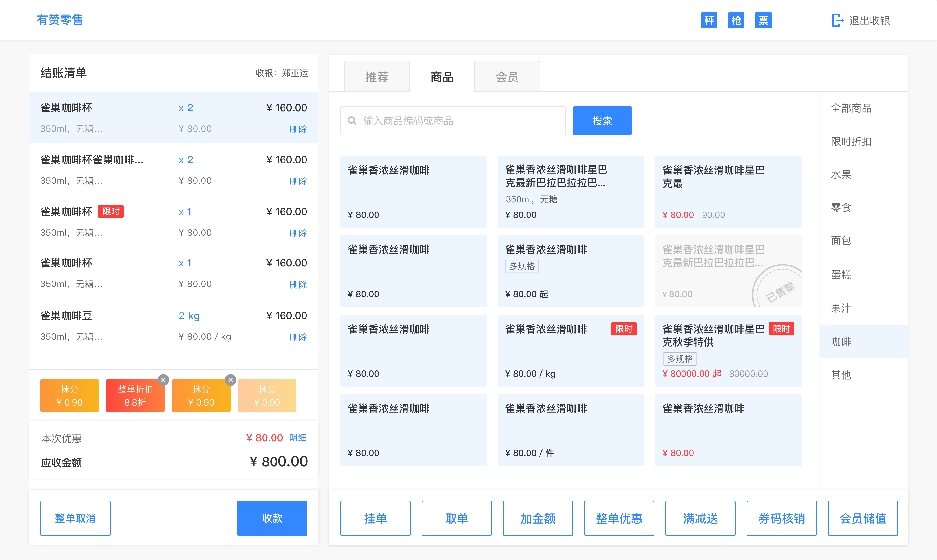The width and height of the screenshot is (937, 560).
Task: Add the product priced ¥80.00 with 90.00 strikethrough
Action: point(728,192)
